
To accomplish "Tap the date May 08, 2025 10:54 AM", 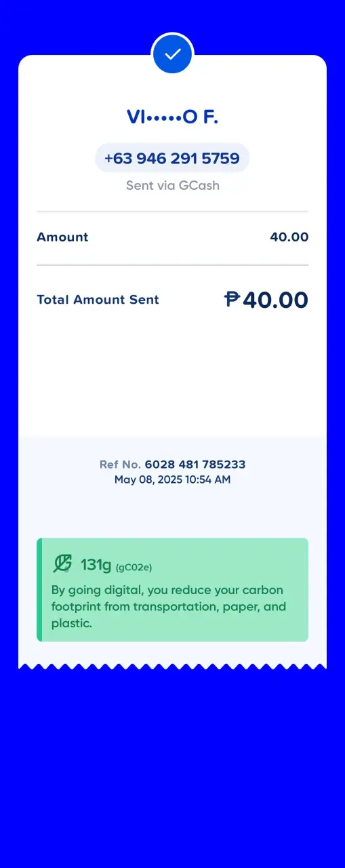I will point(172,479).
